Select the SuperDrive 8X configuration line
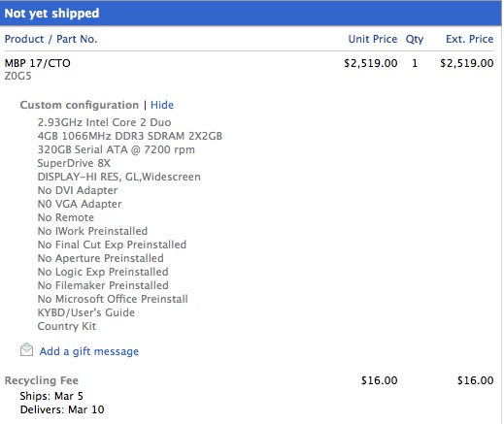 [x=74, y=163]
